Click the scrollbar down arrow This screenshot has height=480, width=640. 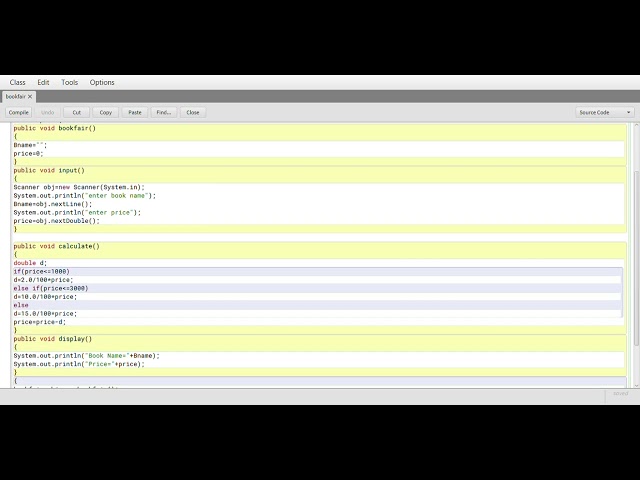pyautogui.click(x=636, y=385)
